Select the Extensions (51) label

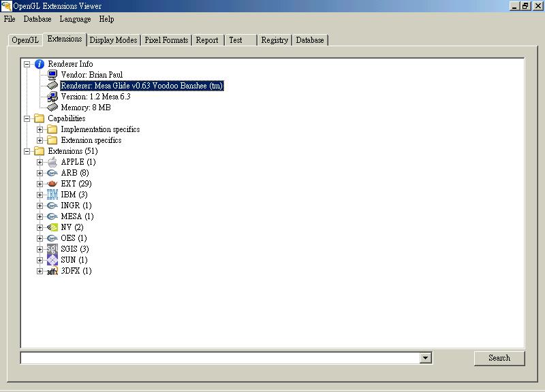[73, 151]
